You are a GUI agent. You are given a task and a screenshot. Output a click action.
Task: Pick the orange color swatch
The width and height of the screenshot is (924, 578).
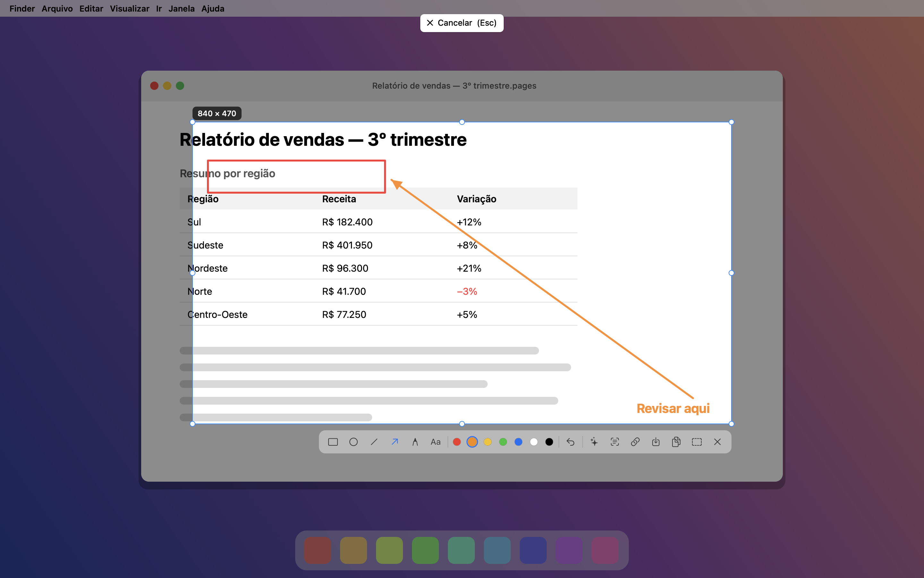click(x=472, y=442)
